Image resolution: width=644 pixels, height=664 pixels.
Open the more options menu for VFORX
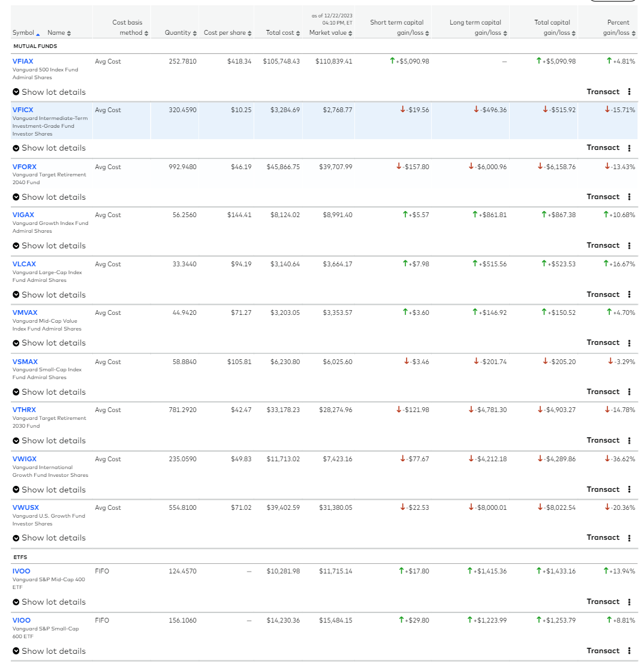coord(629,197)
